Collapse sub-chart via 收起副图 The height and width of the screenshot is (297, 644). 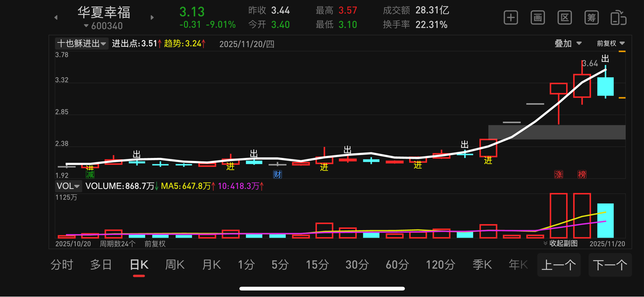[560, 243]
